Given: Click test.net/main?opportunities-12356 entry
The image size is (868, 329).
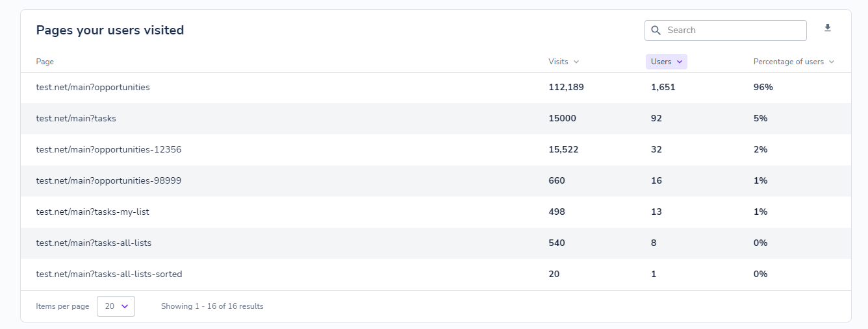Looking at the screenshot, I should [x=108, y=149].
